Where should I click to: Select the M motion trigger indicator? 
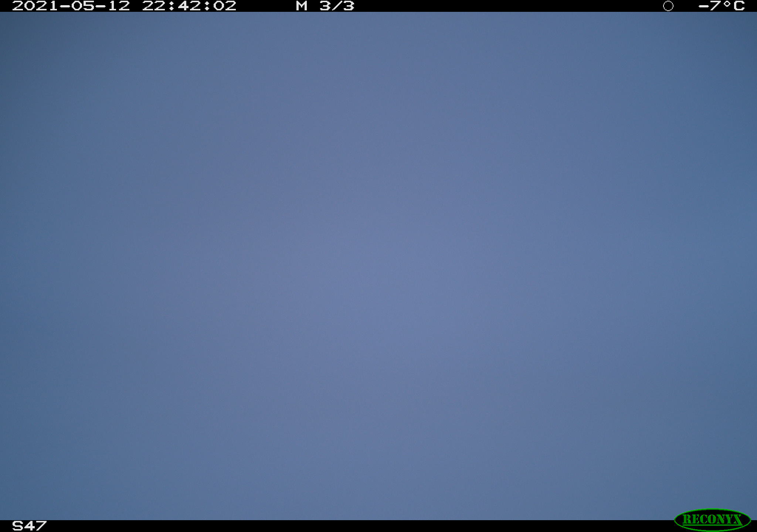point(302,6)
